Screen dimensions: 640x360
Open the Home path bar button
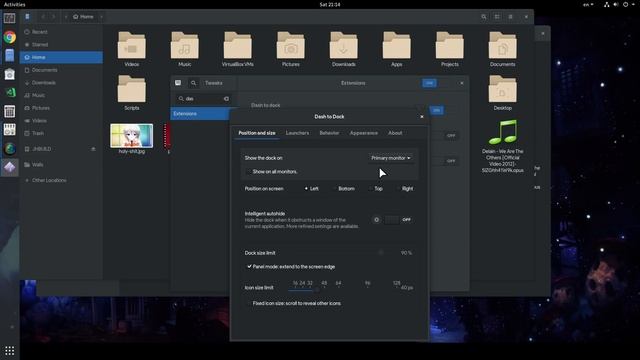click(83, 17)
